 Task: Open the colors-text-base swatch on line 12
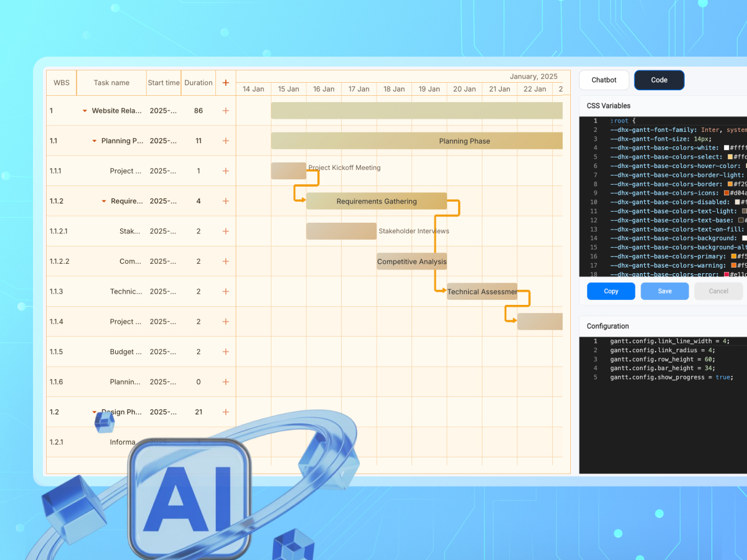coord(741,220)
